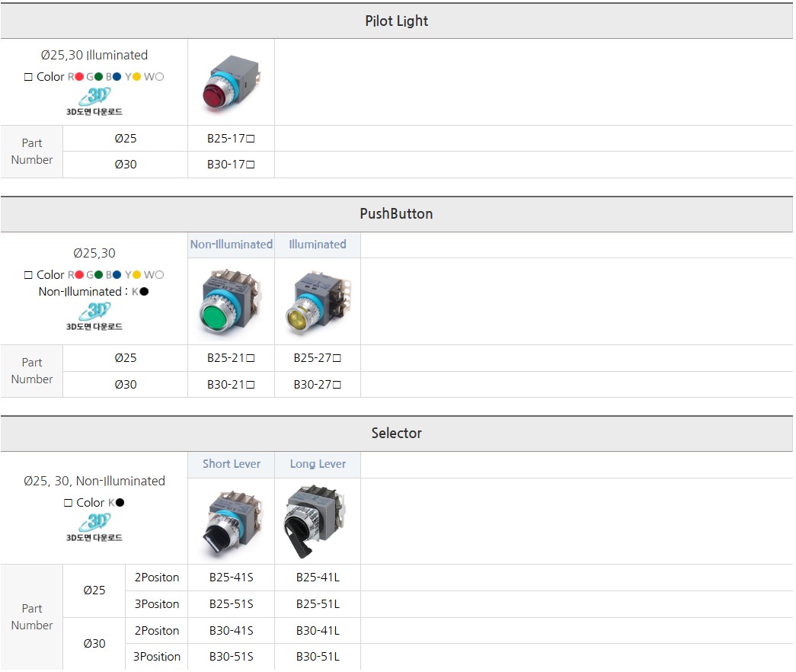Image resolution: width=796 pixels, height=672 pixels.
Task: Click the Pilot Light section title
Action: click(397, 21)
